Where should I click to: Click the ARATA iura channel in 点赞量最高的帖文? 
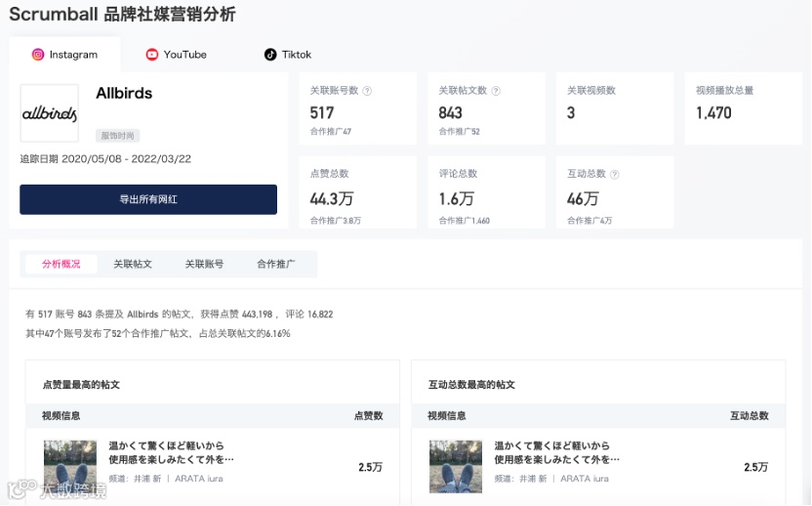coord(199,479)
